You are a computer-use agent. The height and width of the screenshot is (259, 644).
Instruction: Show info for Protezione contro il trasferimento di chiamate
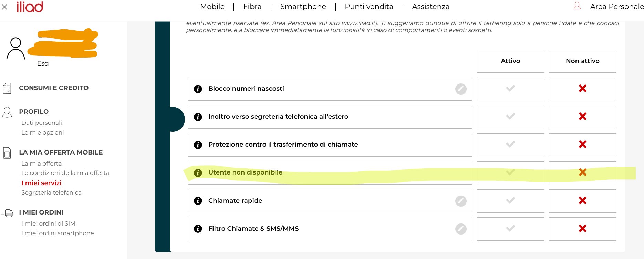click(198, 145)
